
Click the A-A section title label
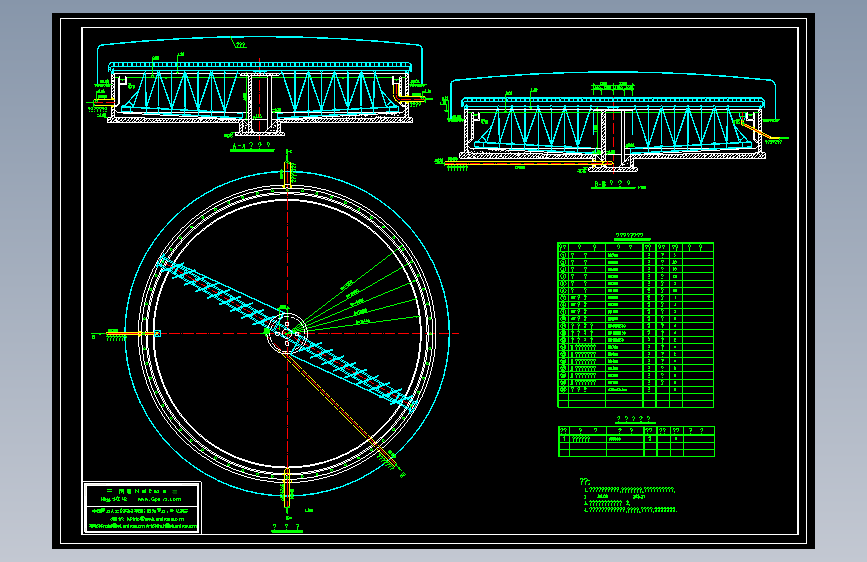click(x=252, y=146)
